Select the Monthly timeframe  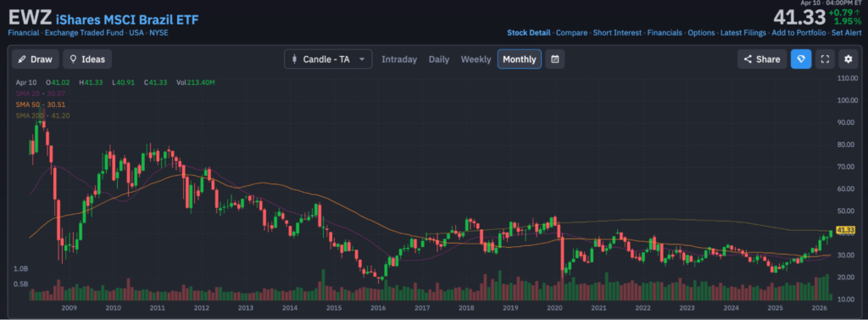(520, 59)
